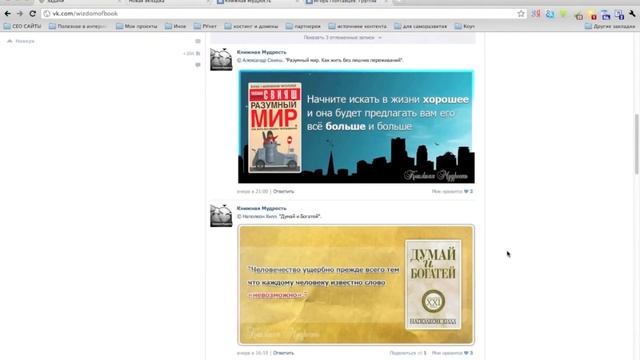Open the 'Иное' bookmarks folder
The height and width of the screenshot is (360, 640).
click(176, 26)
